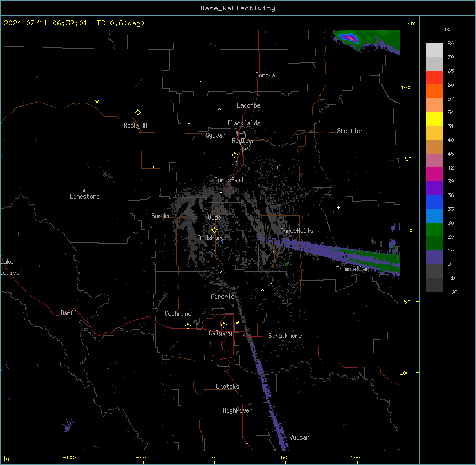Select the Innisfail label
Image resolution: width=476 pixels, height=465 pixels.
229,180
